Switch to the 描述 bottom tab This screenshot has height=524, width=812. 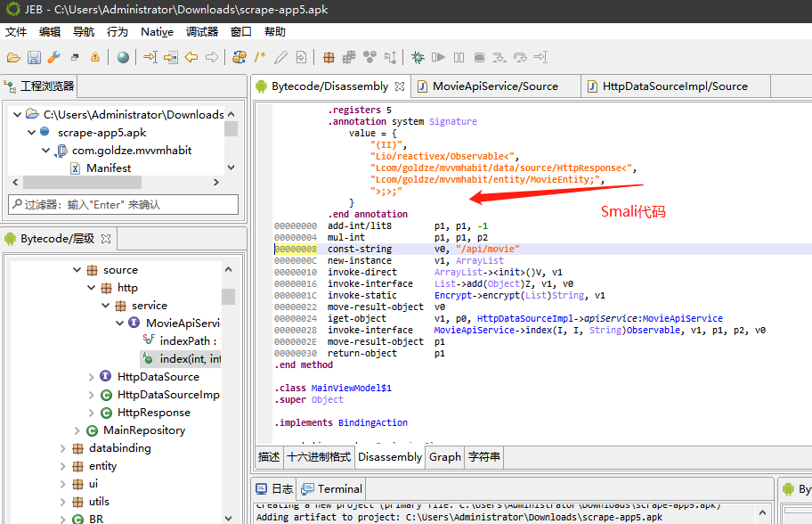tap(269, 457)
